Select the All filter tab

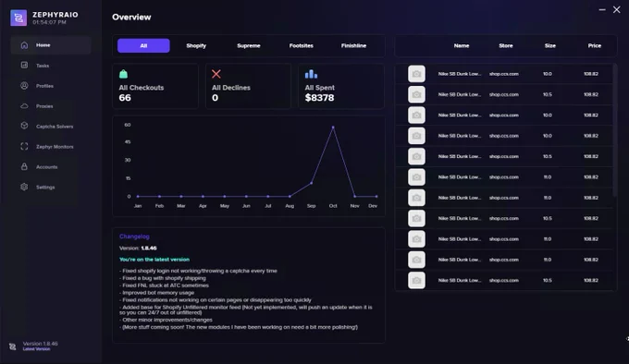[143, 45]
